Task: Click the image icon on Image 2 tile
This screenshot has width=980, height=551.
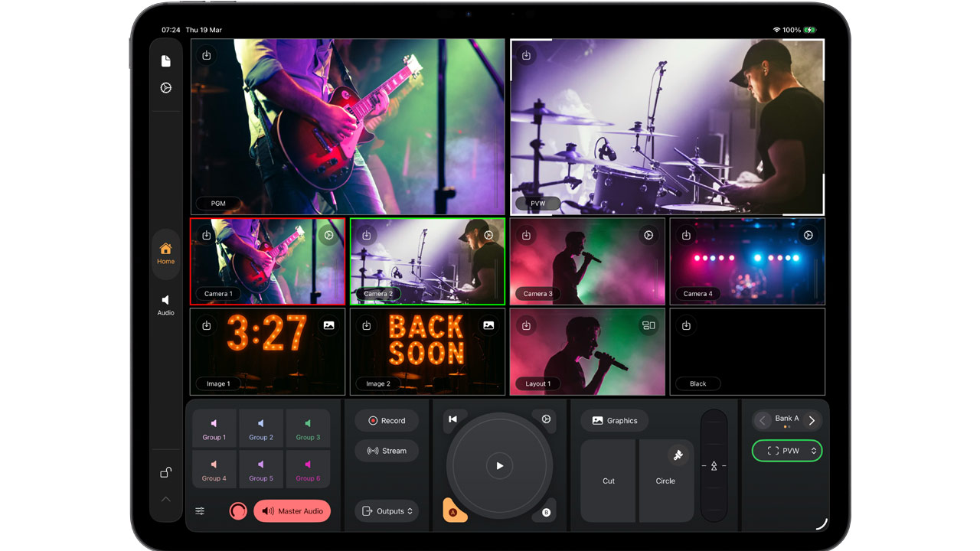Action: (488, 325)
